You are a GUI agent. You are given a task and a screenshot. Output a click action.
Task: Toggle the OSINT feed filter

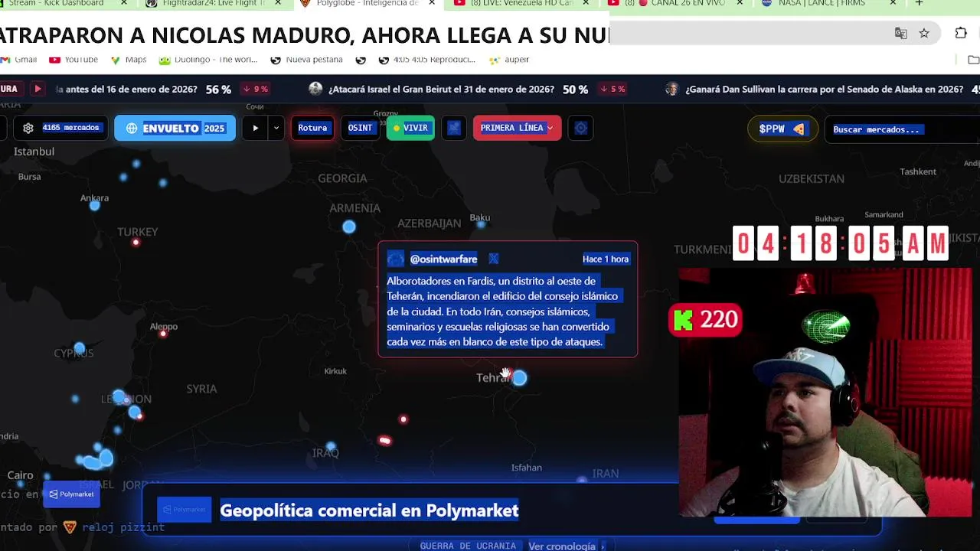[360, 128]
